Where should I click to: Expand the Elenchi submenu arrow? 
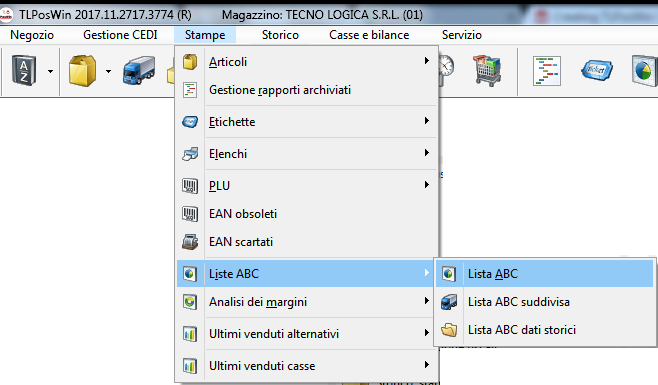pyautogui.click(x=427, y=153)
